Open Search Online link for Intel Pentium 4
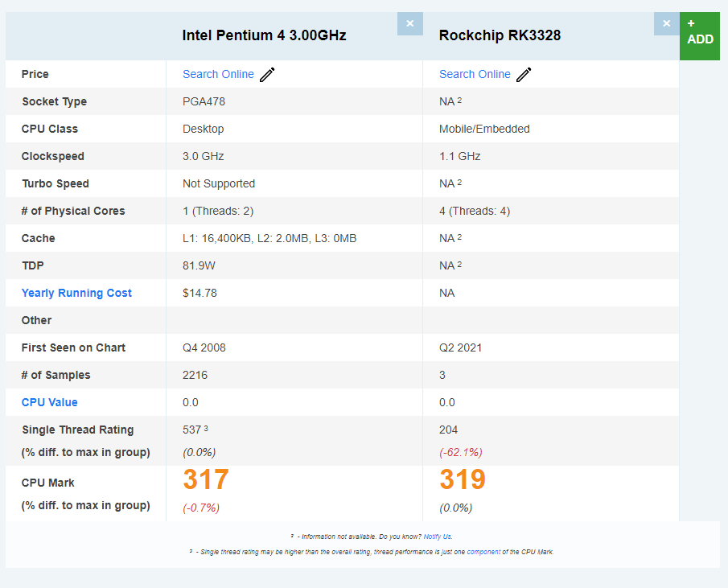Screen dimensions: 728x588 218,74
